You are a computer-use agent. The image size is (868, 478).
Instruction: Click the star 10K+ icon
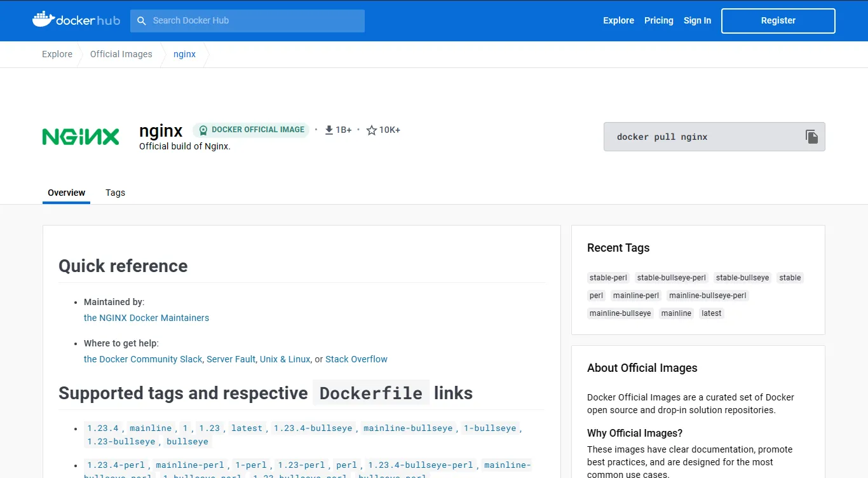point(372,130)
